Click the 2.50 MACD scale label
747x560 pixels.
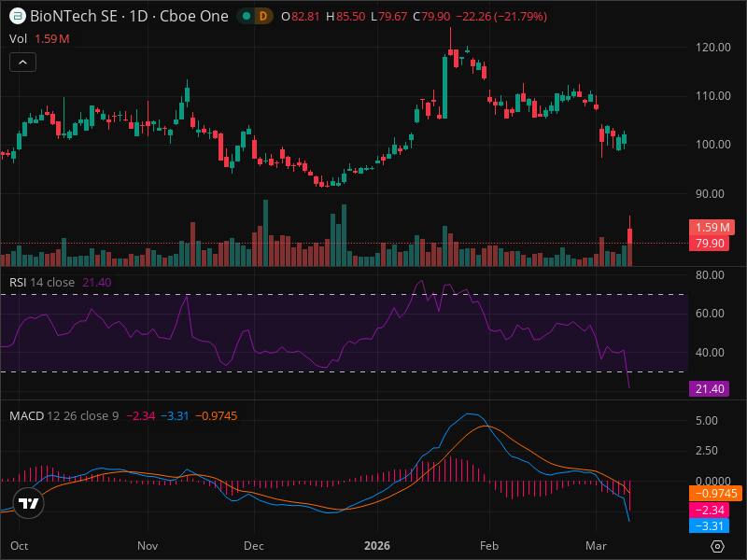pyautogui.click(x=707, y=451)
